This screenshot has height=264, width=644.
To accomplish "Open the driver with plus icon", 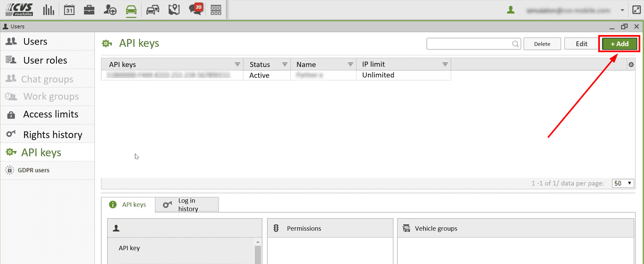I will pyautogui.click(x=110, y=10).
